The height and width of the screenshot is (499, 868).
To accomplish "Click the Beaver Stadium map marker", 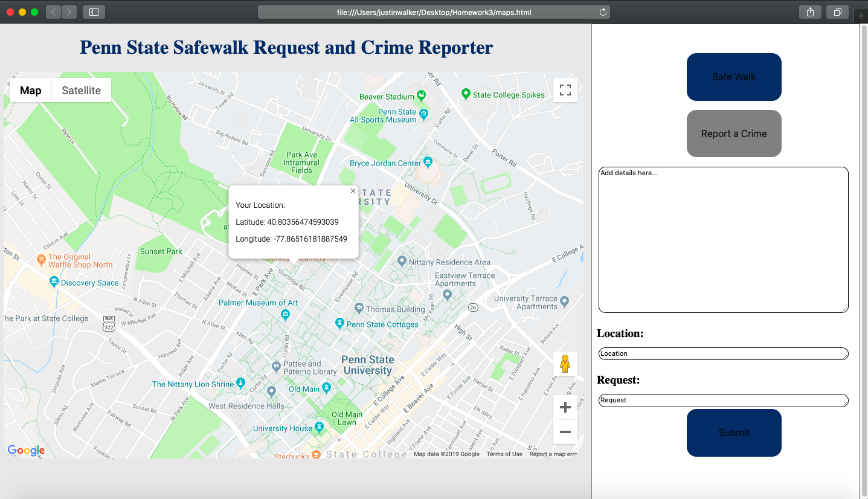I will 421,95.
